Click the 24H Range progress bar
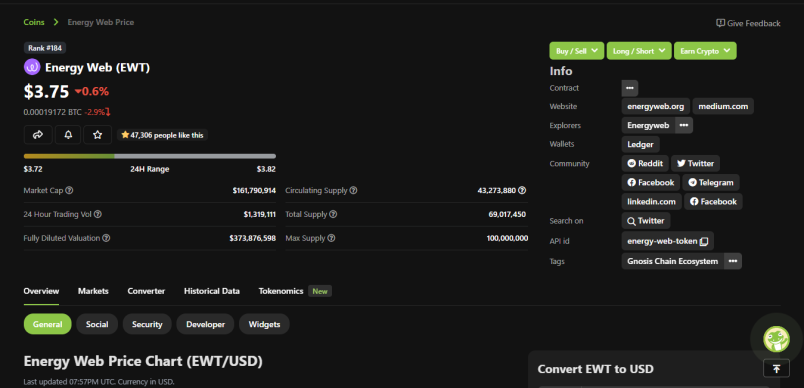Viewport: 804px width, 388px height. [x=150, y=156]
